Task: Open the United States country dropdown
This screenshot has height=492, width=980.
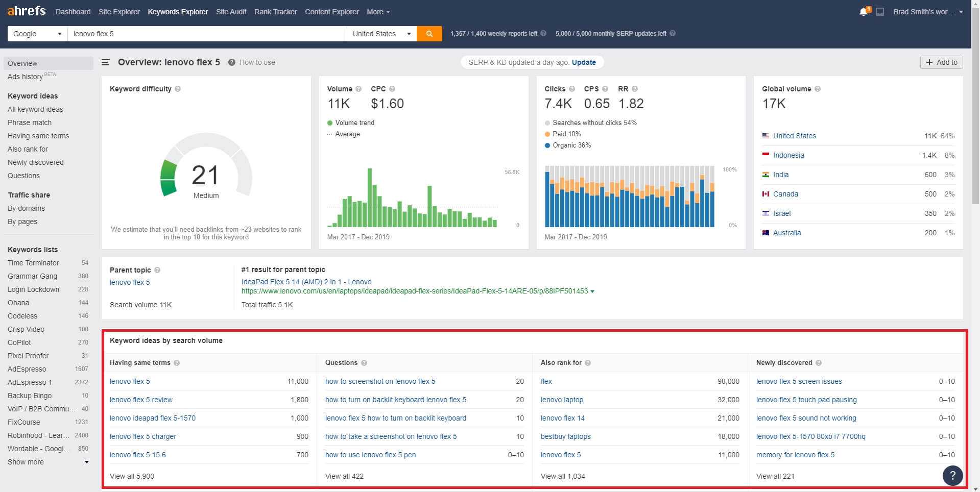Action: [381, 34]
